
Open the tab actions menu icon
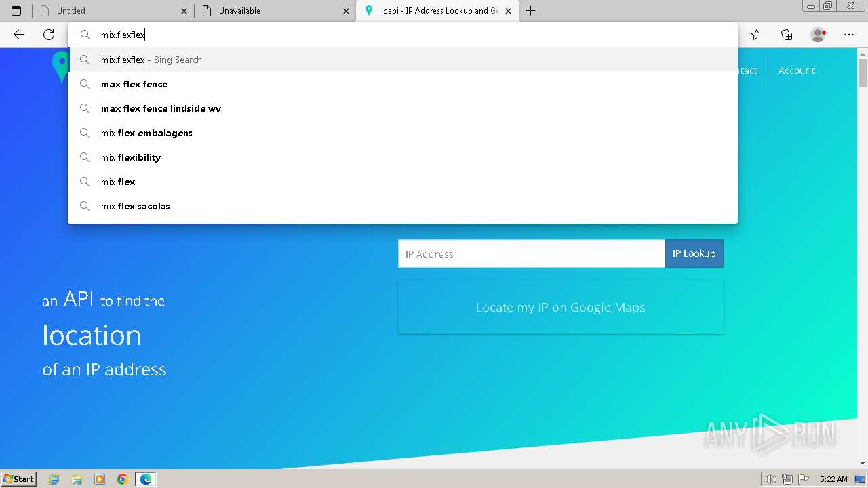click(x=16, y=11)
